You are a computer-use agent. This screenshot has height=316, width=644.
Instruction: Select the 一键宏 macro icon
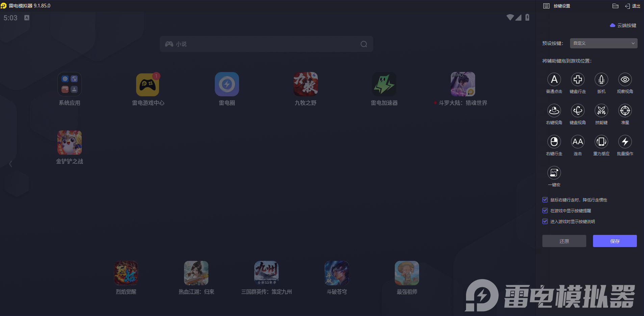[x=554, y=173]
